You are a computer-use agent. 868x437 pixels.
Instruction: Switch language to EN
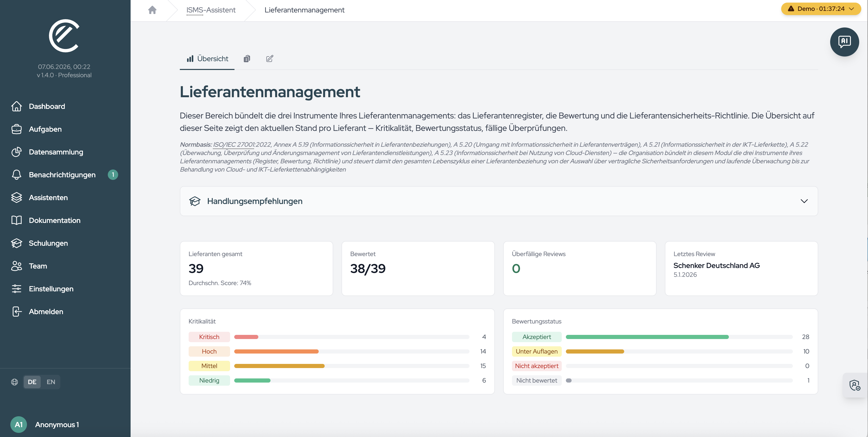pos(51,382)
